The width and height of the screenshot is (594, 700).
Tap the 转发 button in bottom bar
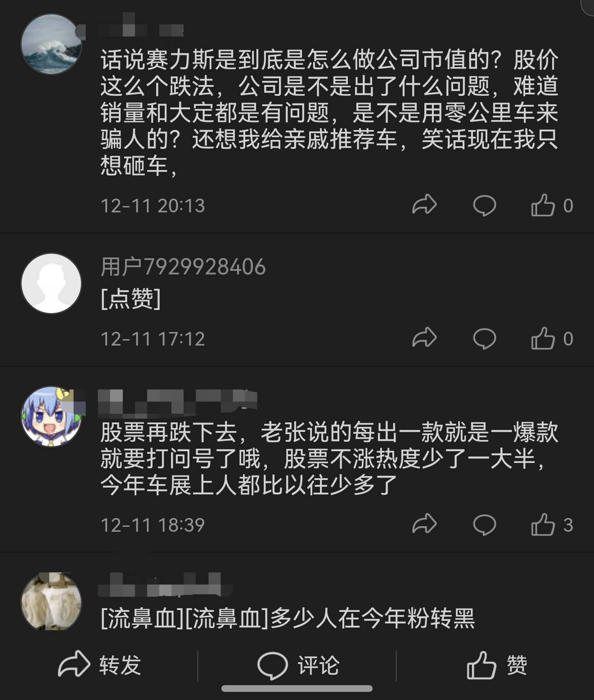99,665
